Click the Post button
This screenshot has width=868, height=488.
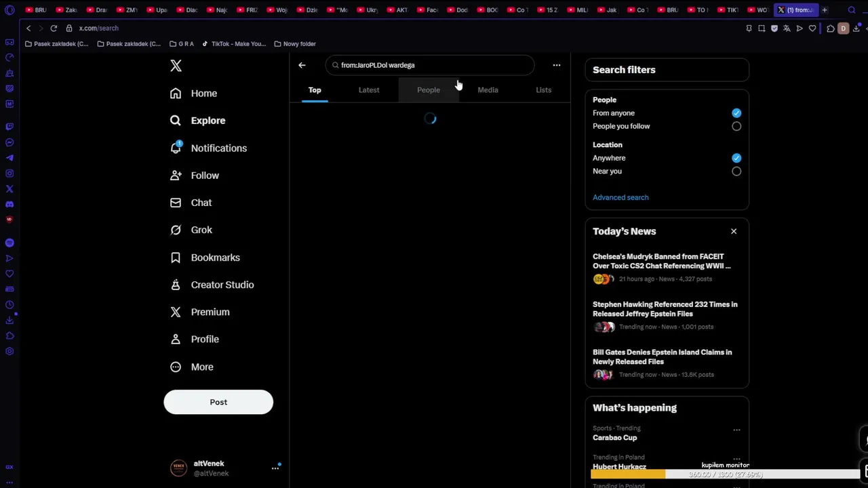[x=218, y=403]
